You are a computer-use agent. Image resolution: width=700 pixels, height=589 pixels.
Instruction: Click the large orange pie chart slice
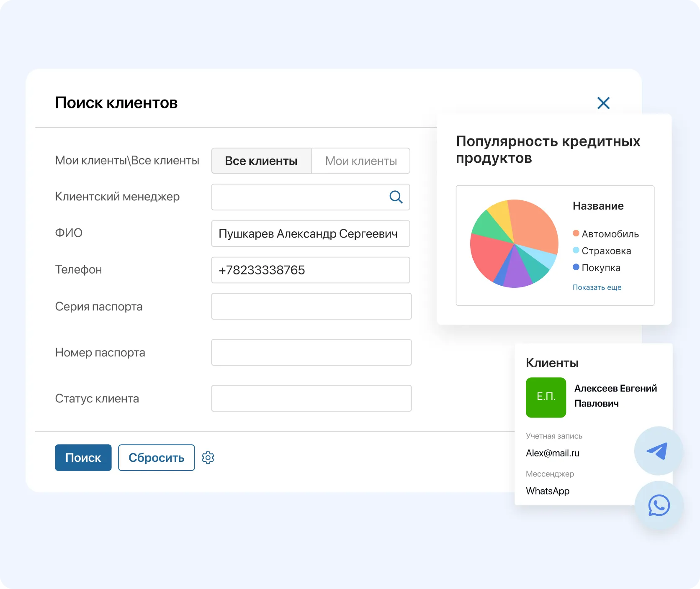pos(534,224)
